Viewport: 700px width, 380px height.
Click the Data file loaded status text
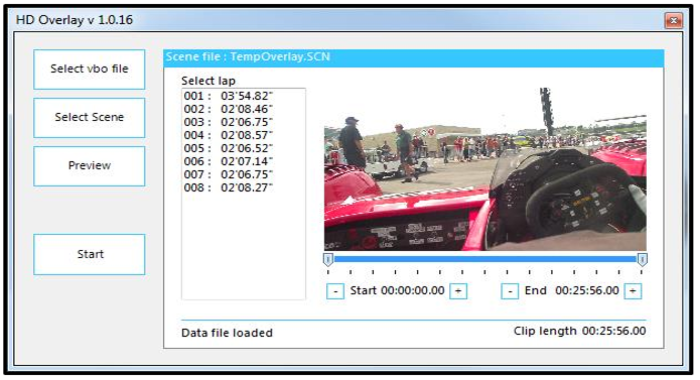pos(227,333)
